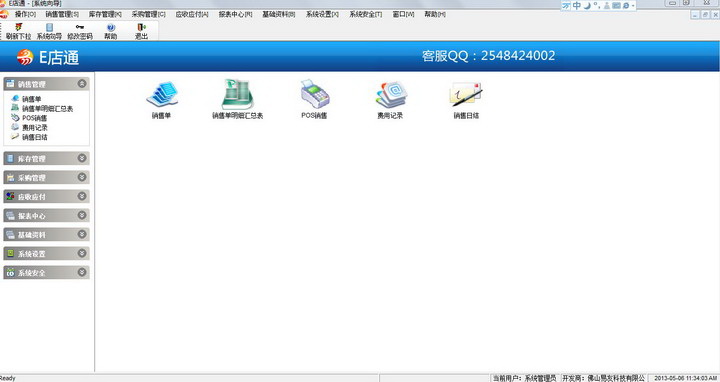
Task: Click the Ready status text
Action: click(x=8, y=378)
